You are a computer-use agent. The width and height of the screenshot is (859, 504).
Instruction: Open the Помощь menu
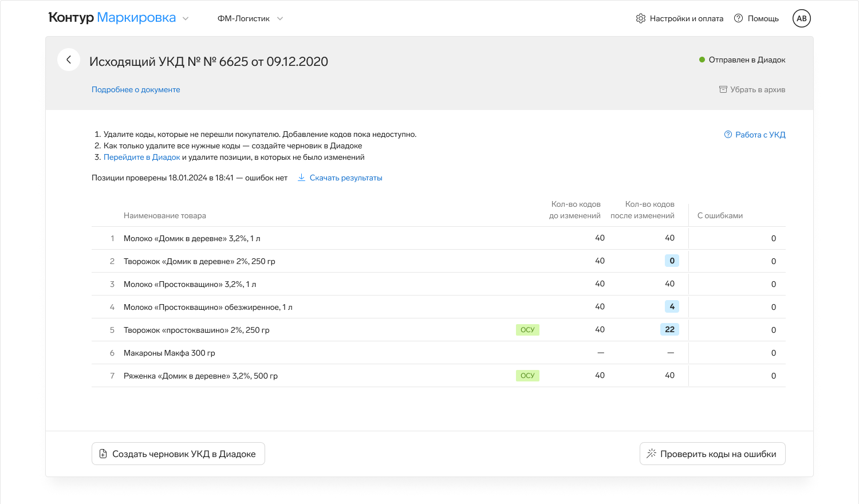click(x=756, y=18)
